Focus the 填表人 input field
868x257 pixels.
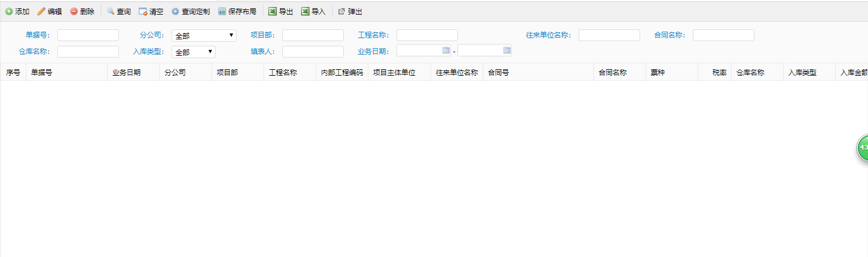[313, 52]
